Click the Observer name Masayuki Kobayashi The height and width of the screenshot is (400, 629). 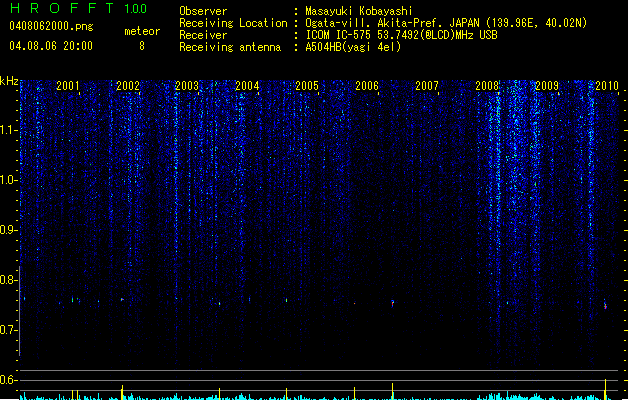[x=359, y=11]
